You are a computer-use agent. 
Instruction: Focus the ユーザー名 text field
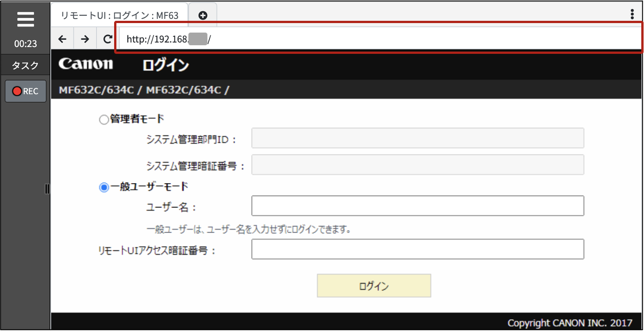click(418, 206)
